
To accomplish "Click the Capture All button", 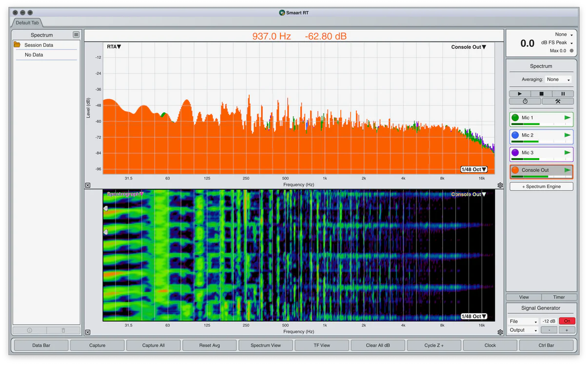I will 153,345.
